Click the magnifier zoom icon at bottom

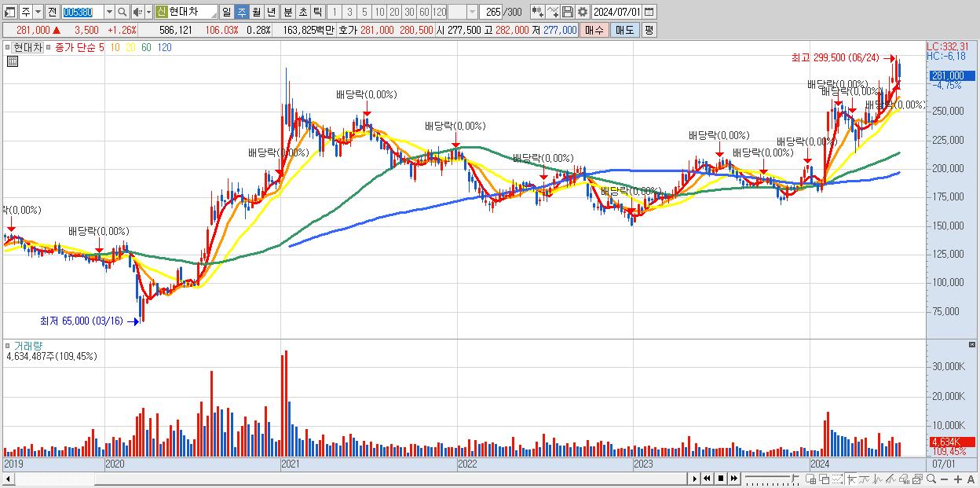[x=931, y=479]
